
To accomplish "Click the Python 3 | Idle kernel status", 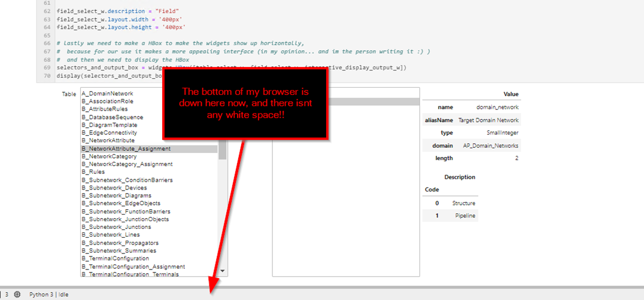I will [x=49, y=295].
